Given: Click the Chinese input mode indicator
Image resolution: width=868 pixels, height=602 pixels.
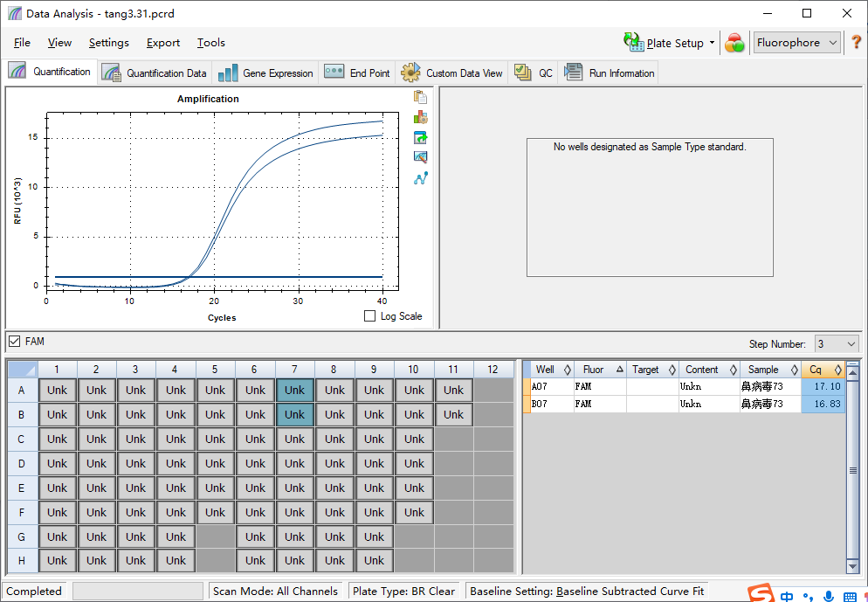Looking at the screenshot, I should coord(787,597).
